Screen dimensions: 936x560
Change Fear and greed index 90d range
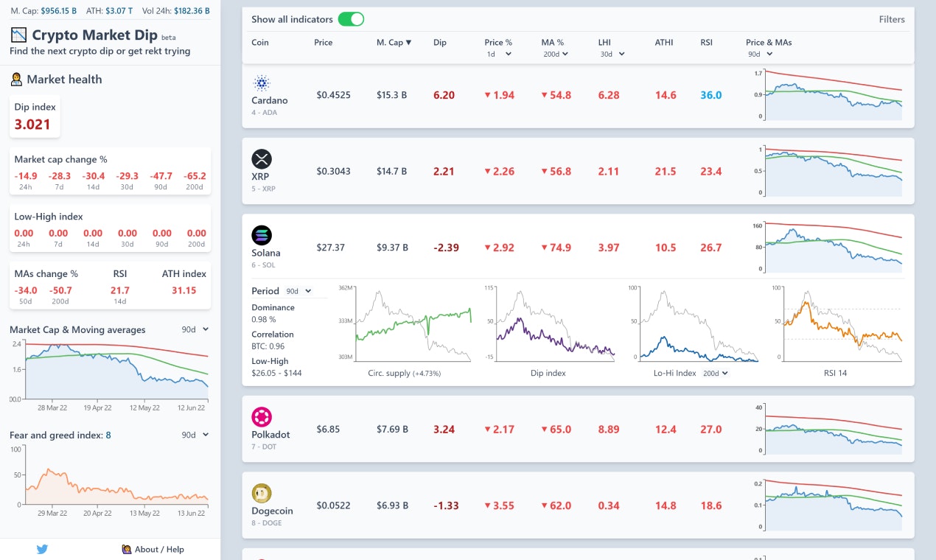(195, 435)
